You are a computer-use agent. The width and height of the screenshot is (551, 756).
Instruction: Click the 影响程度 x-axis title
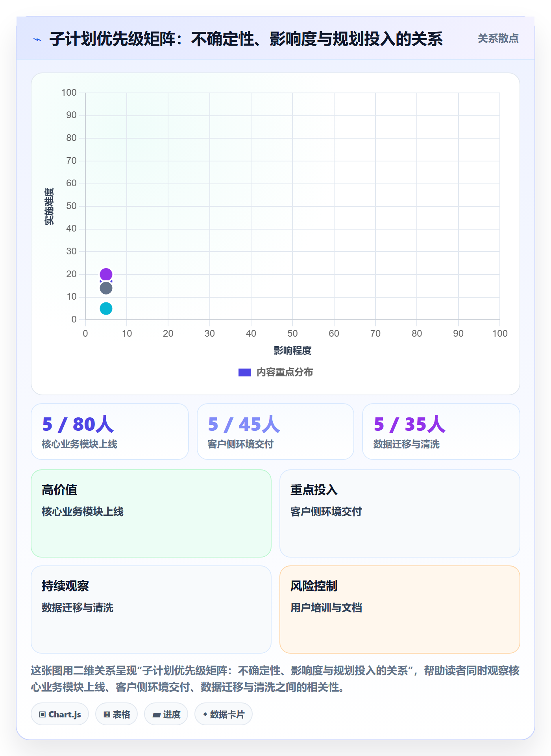(x=292, y=350)
